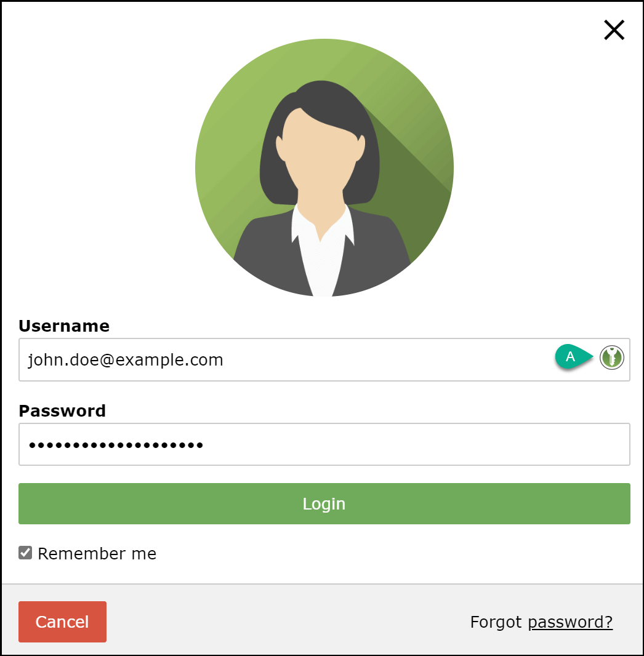Click the "Forgot" text in footer
644x656 pixels.
pyautogui.click(x=496, y=622)
